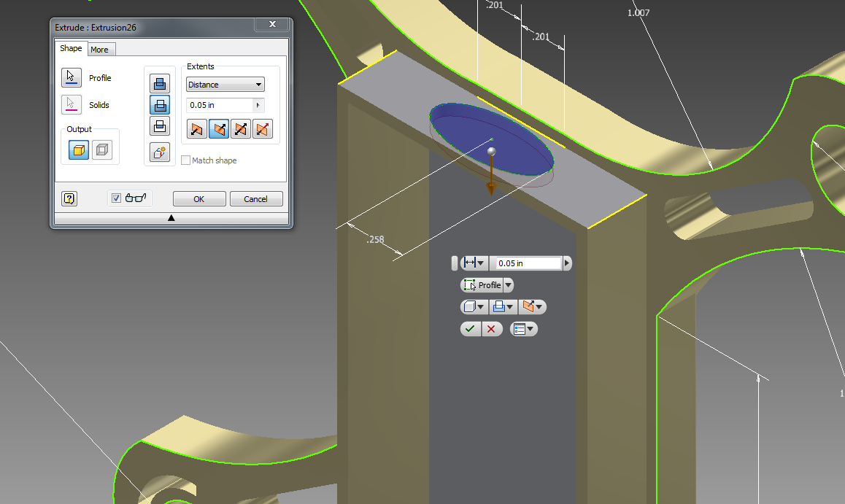The width and height of the screenshot is (845, 504).
Task: Click the preview glasses icon
Action: pos(136,198)
